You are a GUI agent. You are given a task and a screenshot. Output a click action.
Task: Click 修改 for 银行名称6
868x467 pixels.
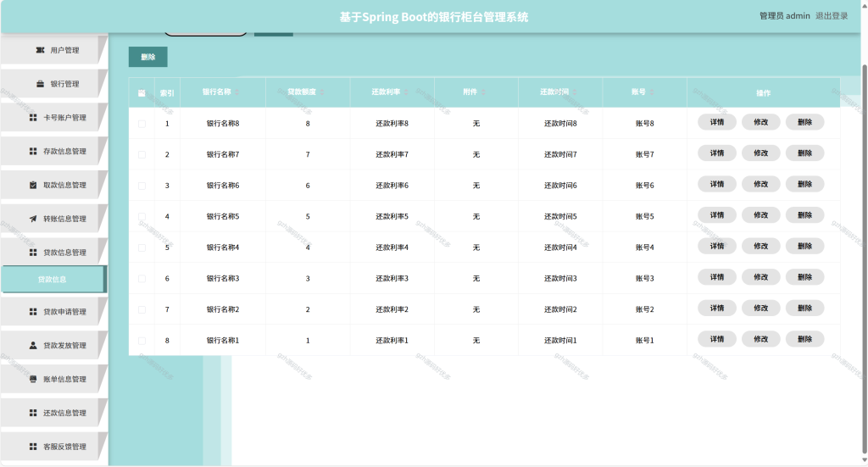760,184
